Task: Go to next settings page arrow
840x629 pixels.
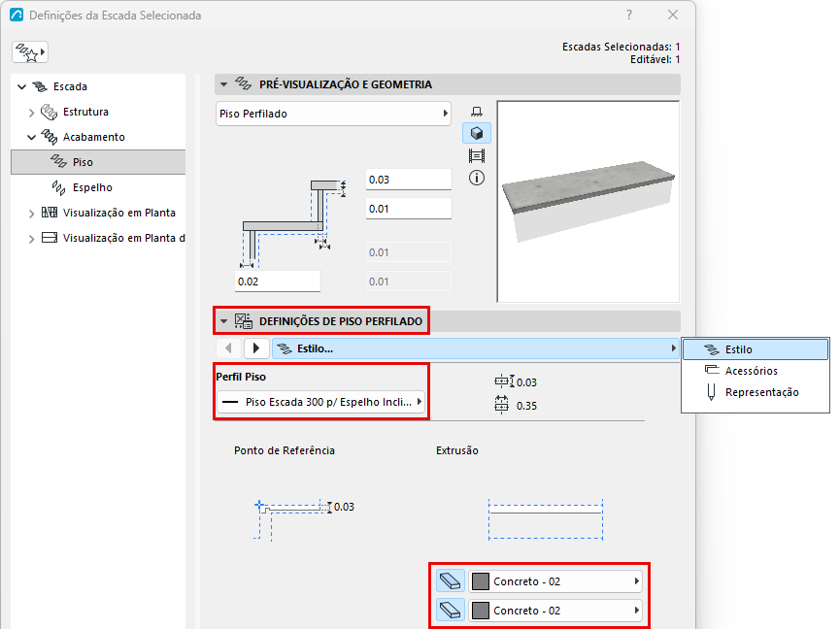Action: tap(256, 348)
